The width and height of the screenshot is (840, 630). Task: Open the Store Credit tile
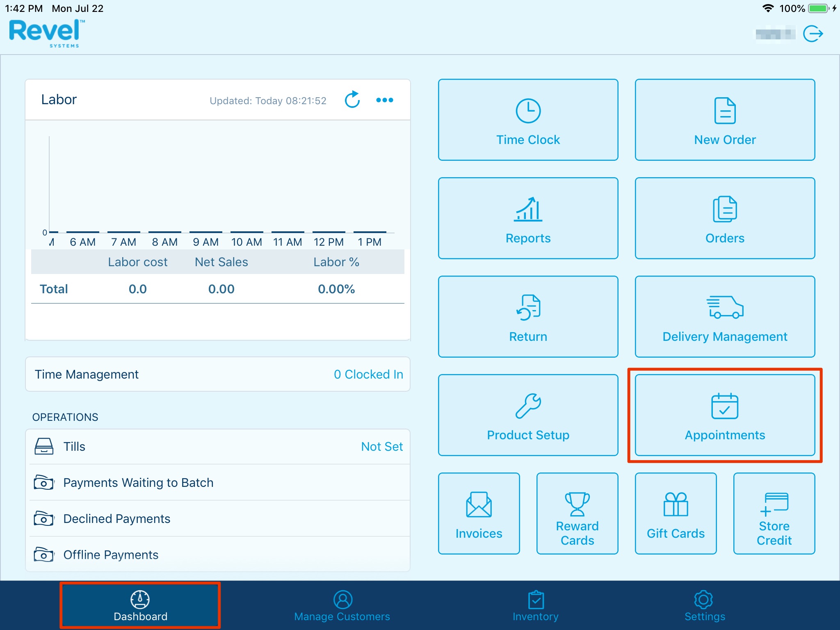(x=774, y=514)
